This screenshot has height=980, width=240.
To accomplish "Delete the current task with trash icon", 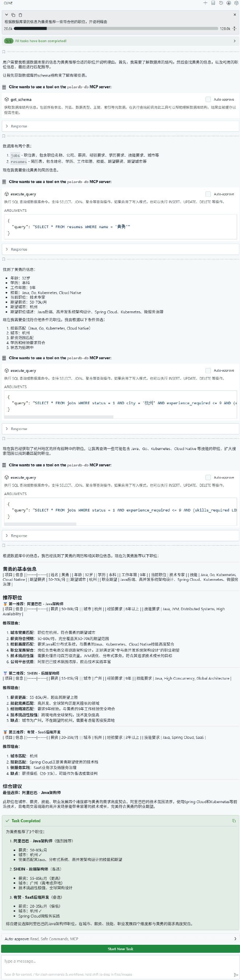I will click(20, 15).
